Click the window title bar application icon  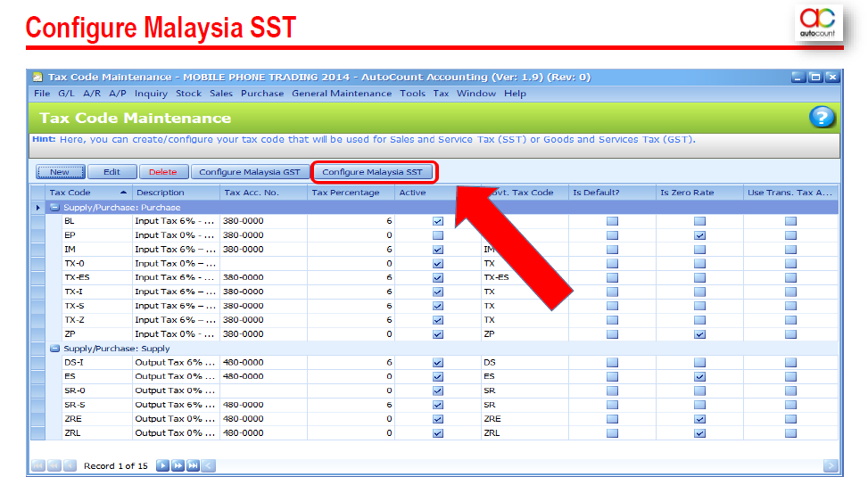coord(37,77)
